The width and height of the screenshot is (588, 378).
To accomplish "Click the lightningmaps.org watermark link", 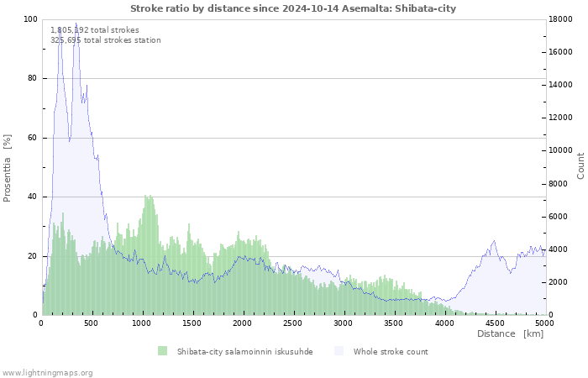I will click(x=47, y=372).
